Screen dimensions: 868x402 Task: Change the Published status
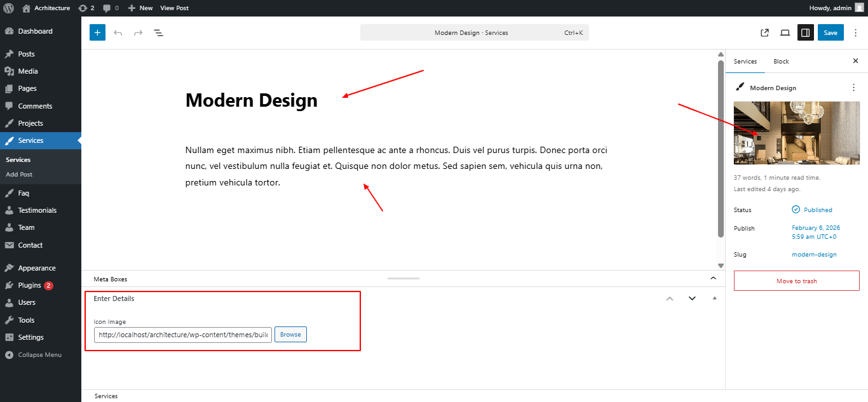[x=812, y=210]
